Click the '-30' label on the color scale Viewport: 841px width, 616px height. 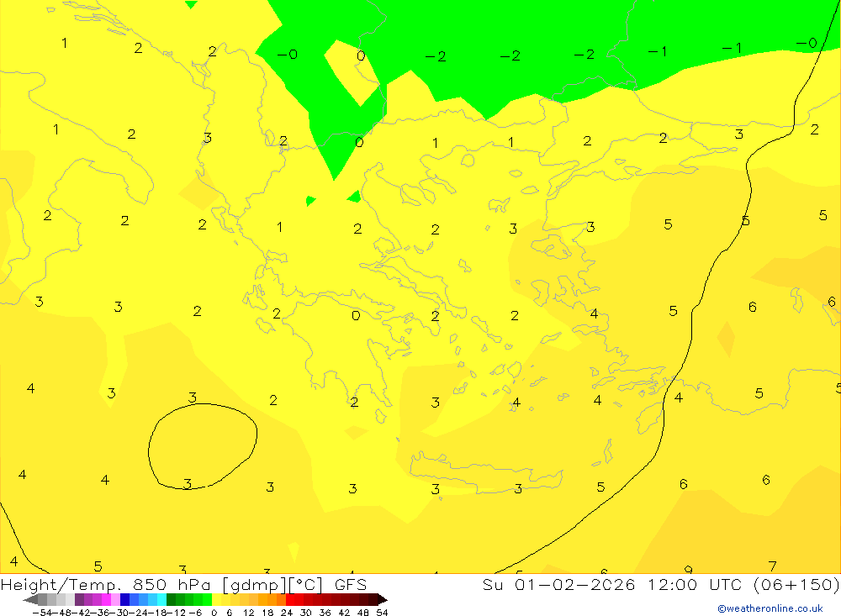tap(120, 613)
